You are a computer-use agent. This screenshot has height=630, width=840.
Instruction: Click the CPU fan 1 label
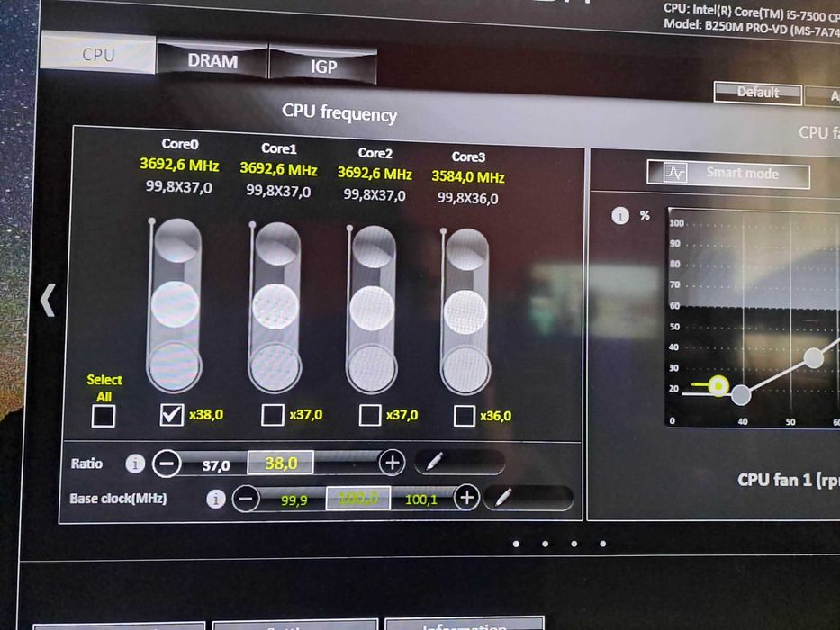click(789, 480)
